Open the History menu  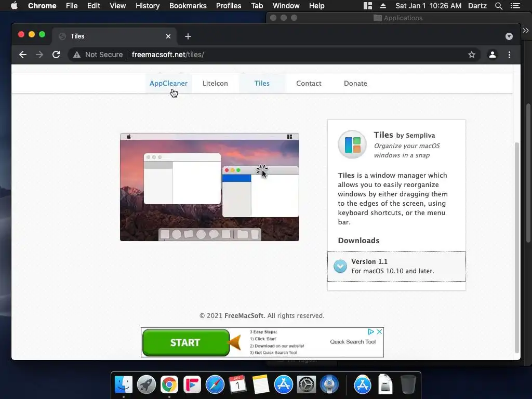(148, 6)
